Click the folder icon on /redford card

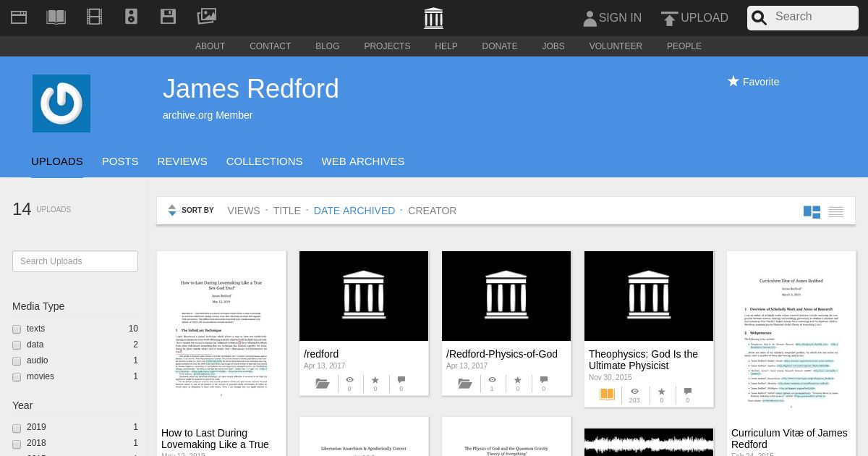(323, 384)
